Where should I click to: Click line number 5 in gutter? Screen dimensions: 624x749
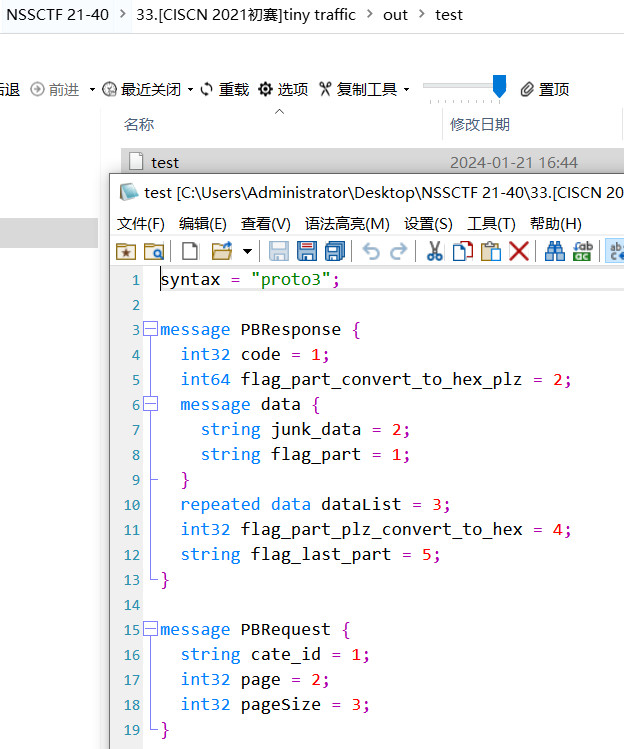(136, 380)
